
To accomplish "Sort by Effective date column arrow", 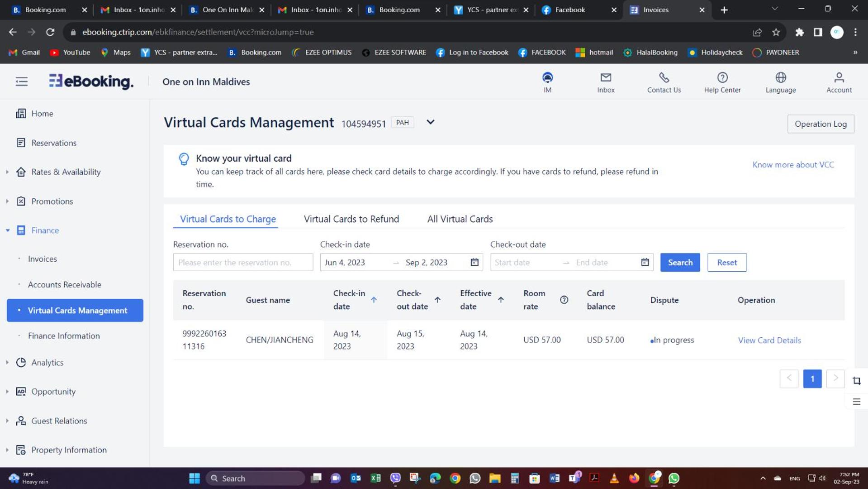I will 501,300.
